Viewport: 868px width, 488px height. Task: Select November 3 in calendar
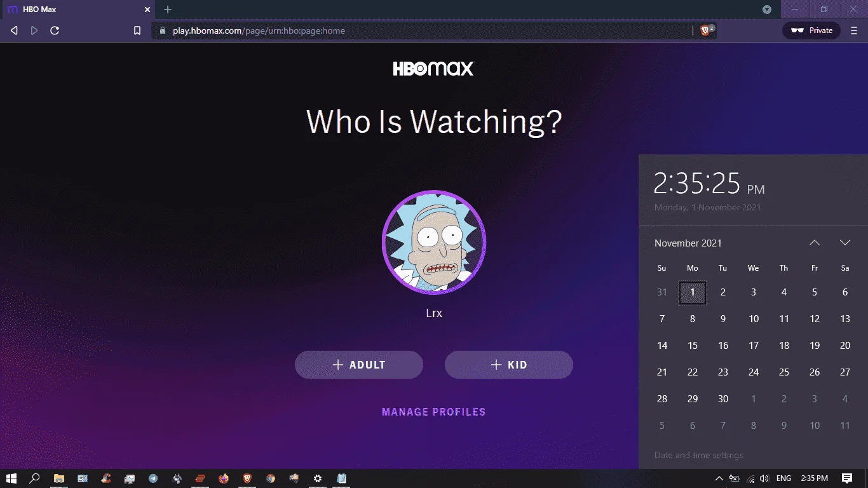[754, 292]
